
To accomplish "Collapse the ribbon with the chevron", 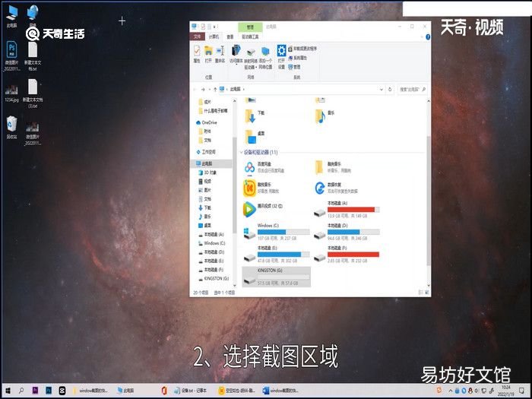I will [x=422, y=36].
